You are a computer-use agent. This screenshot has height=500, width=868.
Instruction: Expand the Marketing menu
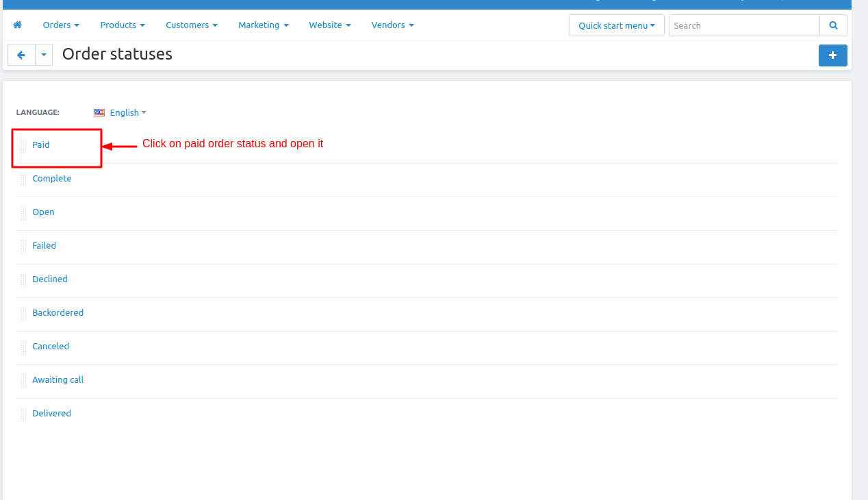coord(263,25)
